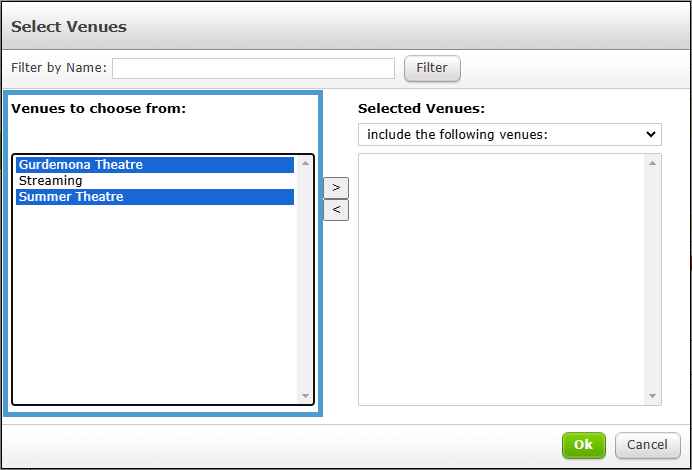
Task: Click the Select Venues dialog title bar
Action: tap(346, 26)
